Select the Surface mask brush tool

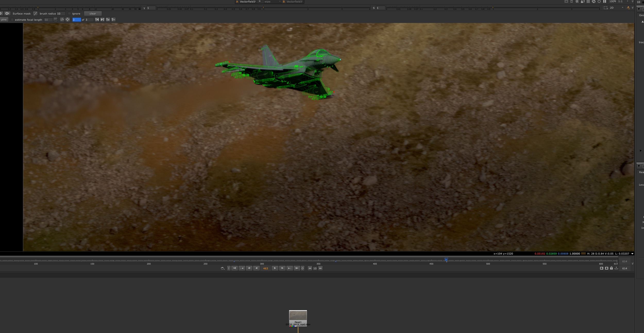(x=35, y=14)
